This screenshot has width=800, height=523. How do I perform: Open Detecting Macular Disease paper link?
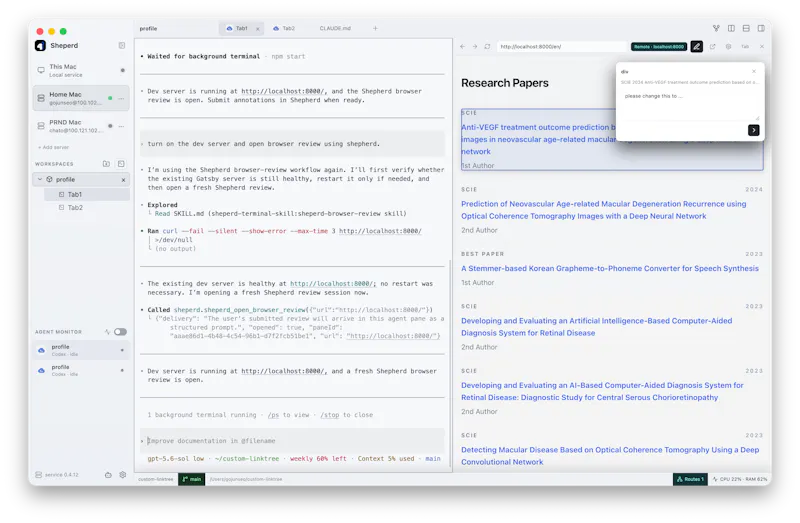tap(610, 456)
